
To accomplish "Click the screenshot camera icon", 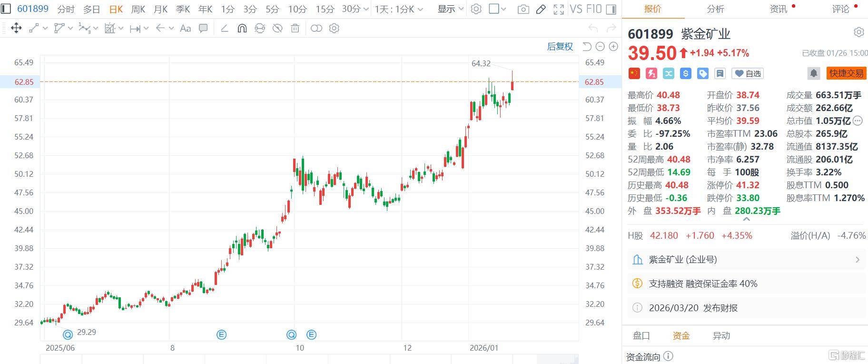I will click(x=523, y=9).
